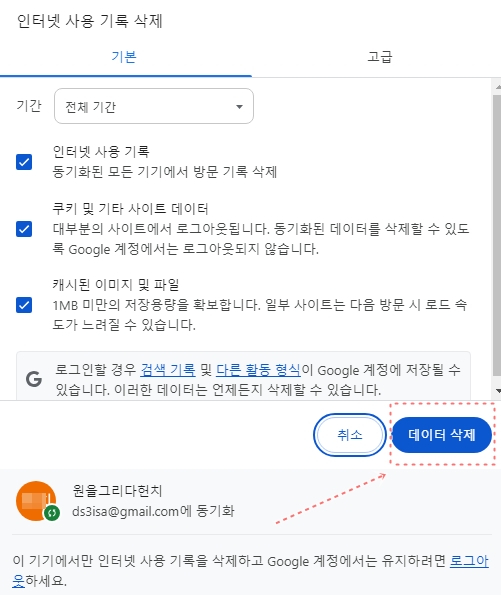Click the 데이터 삭제 button
Image resolution: width=501 pixels, height=595 pixels.
(x=441, y=435)
